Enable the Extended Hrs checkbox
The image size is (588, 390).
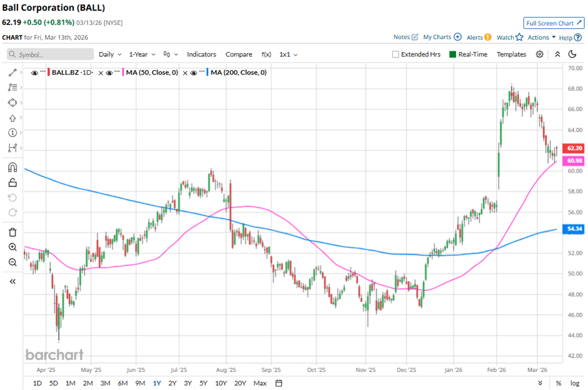pyautogui.click(x=395, y=54)
